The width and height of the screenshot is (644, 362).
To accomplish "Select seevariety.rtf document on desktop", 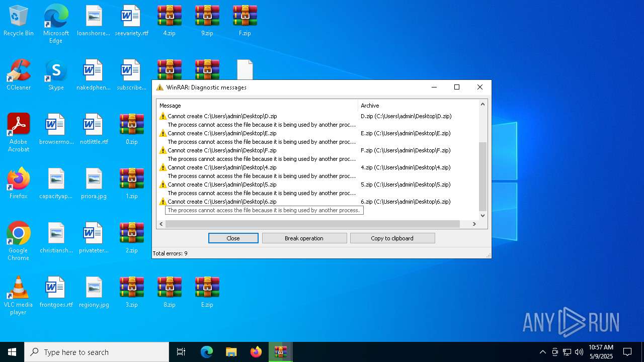I will (x=131, y=21).
